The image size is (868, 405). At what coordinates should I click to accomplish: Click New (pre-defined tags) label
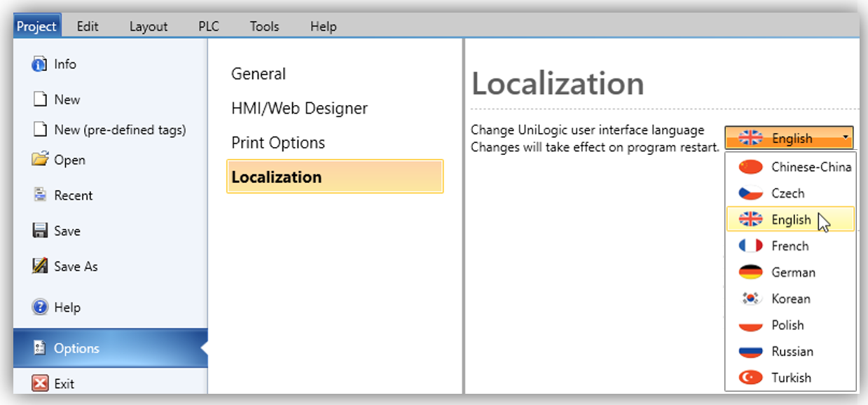[120, 130]
